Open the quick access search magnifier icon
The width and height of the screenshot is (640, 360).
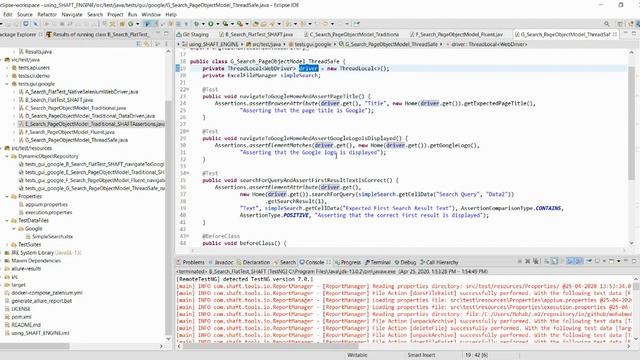coord(607,24)
